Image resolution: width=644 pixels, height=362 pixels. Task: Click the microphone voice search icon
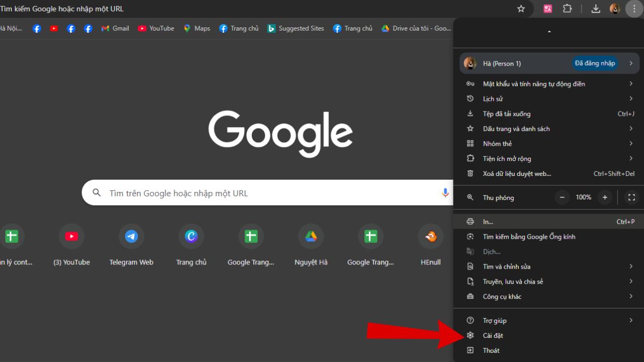click(x=445, y=193)
